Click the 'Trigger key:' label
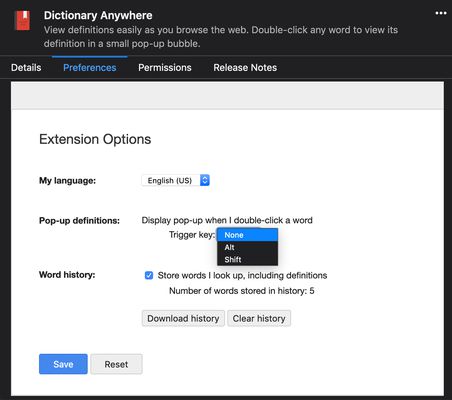 (x=192, y=235)
